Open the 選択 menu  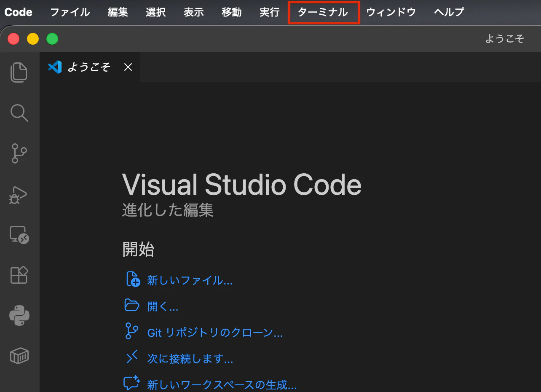coord(156,12)
